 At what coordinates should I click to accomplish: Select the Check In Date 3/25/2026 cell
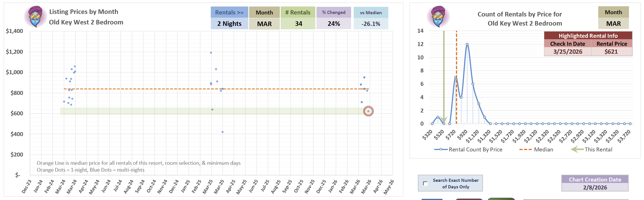point(568,52)
